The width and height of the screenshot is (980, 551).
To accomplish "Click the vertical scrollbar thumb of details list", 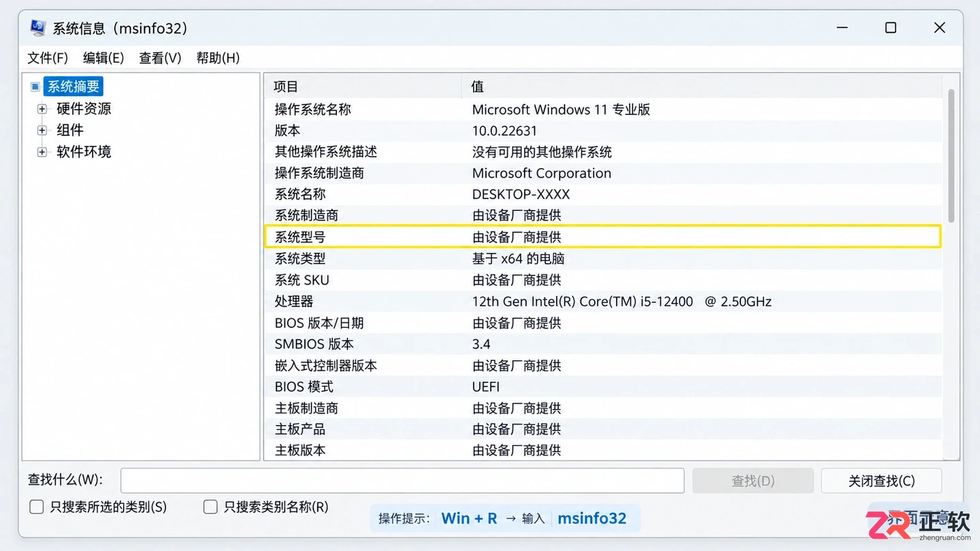I will [951, 155].
